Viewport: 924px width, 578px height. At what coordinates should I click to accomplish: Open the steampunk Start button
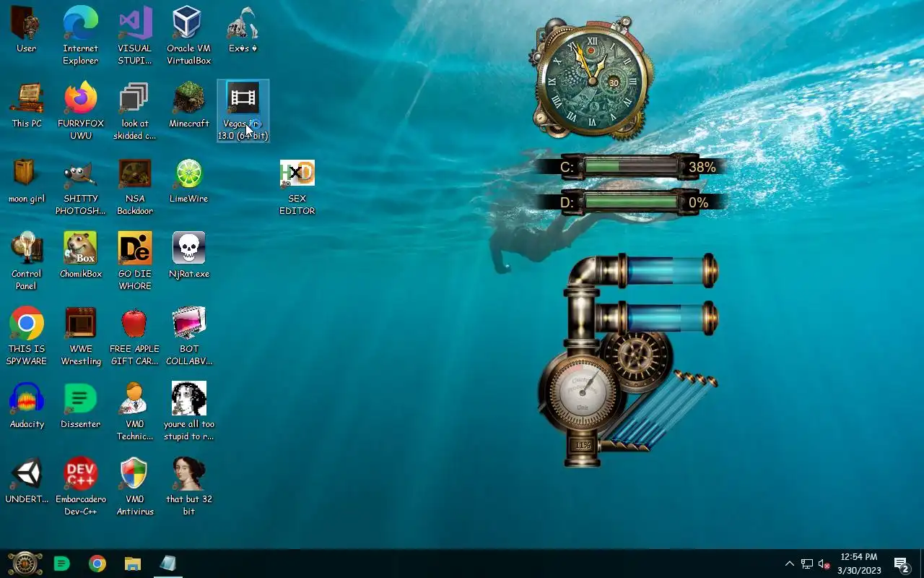coord(25,564)
